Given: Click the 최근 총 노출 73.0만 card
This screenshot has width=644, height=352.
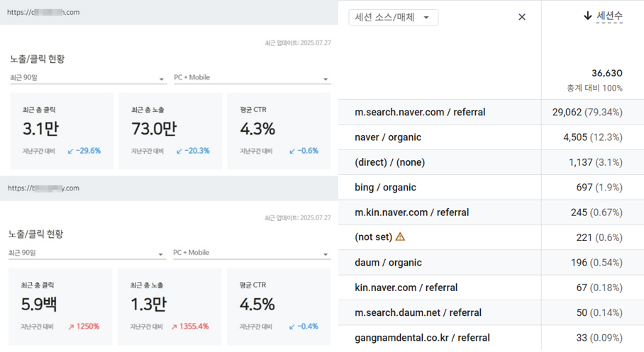Looking at the screenshot, I should [x=170, y=131].
